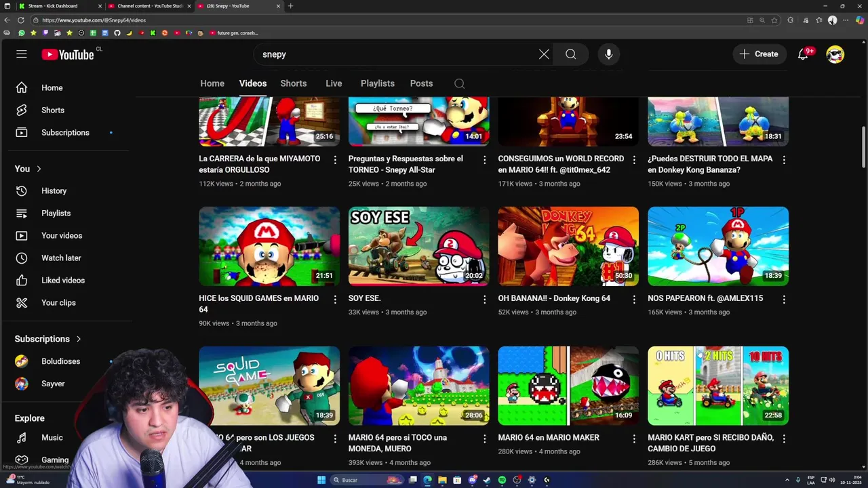868x488 pixels.
Task: Expand the Subscriptions section chevron
Action: (79, 339)
